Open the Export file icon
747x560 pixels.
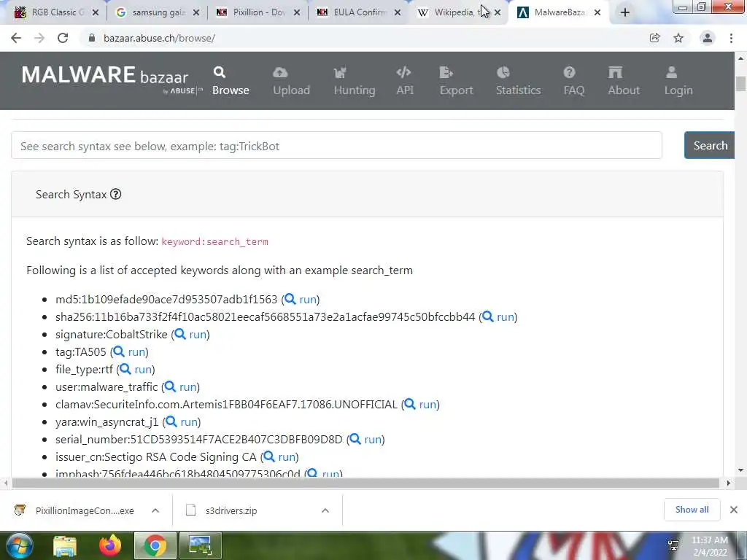coord(446,72)
